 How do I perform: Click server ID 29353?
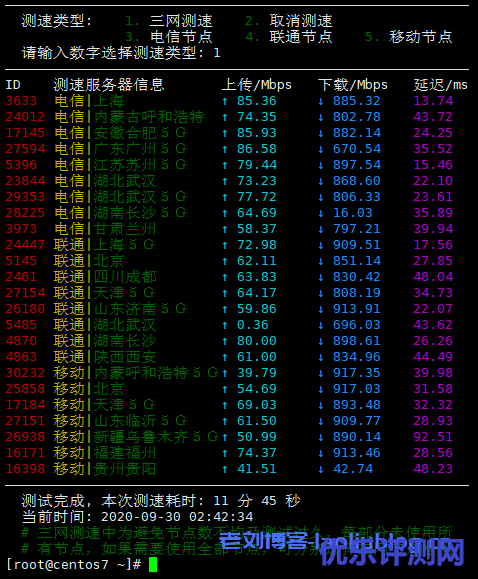[x=25, y=197]
